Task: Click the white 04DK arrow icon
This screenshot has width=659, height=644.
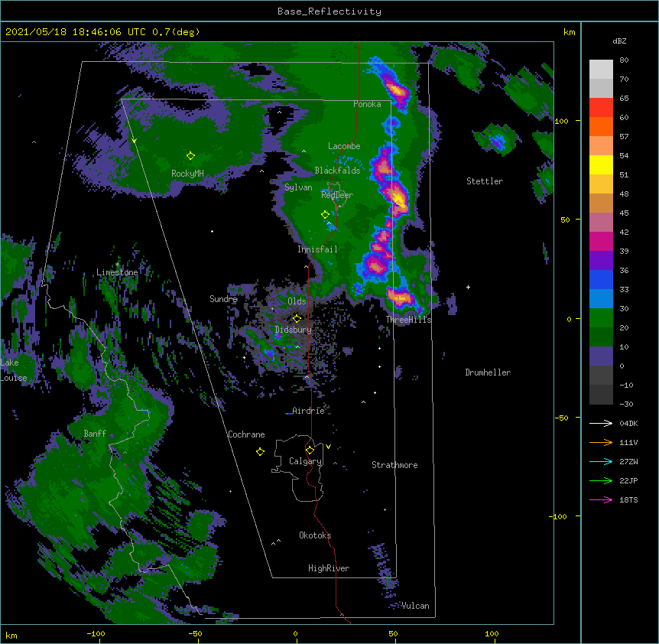Action: tap(601, 423)
